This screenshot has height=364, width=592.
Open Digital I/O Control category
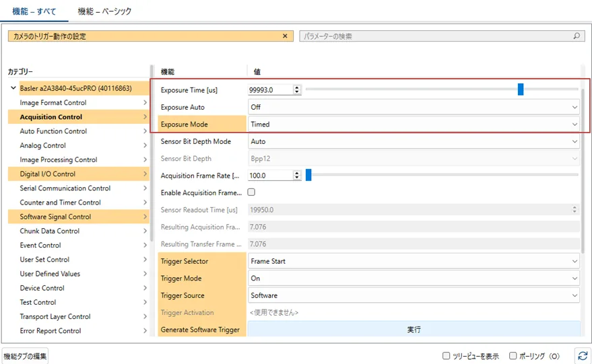pyautogui.click(x=79, y=174)
